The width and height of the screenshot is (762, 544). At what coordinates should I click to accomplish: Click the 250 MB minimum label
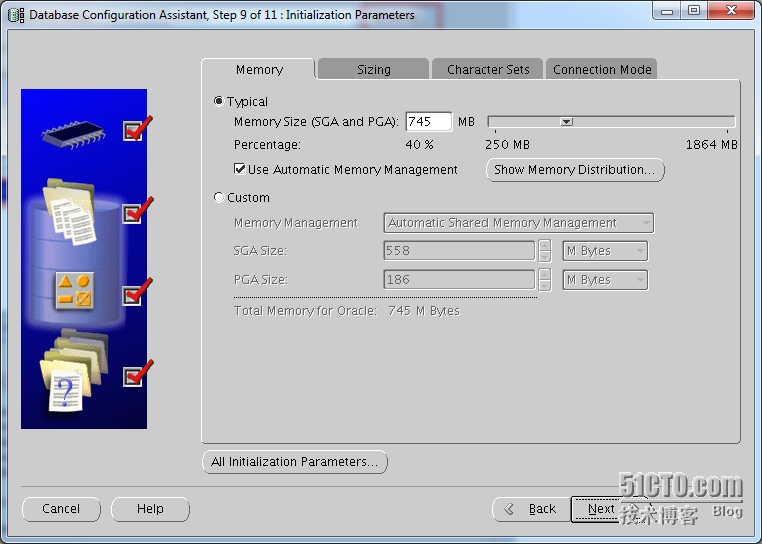[x=507, y=145]
